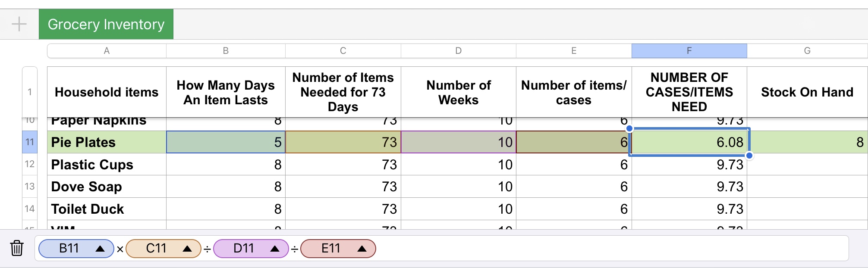This screenshot has width=868, height=268.
Task: Select cell G11 containing value 8
Action: (x=807, y=142)
